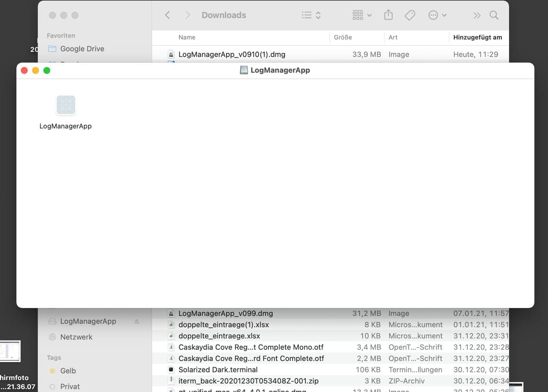Sort by Hinzugefügt am column header
This screenshot has height=392, width=548.
[477, 37]
